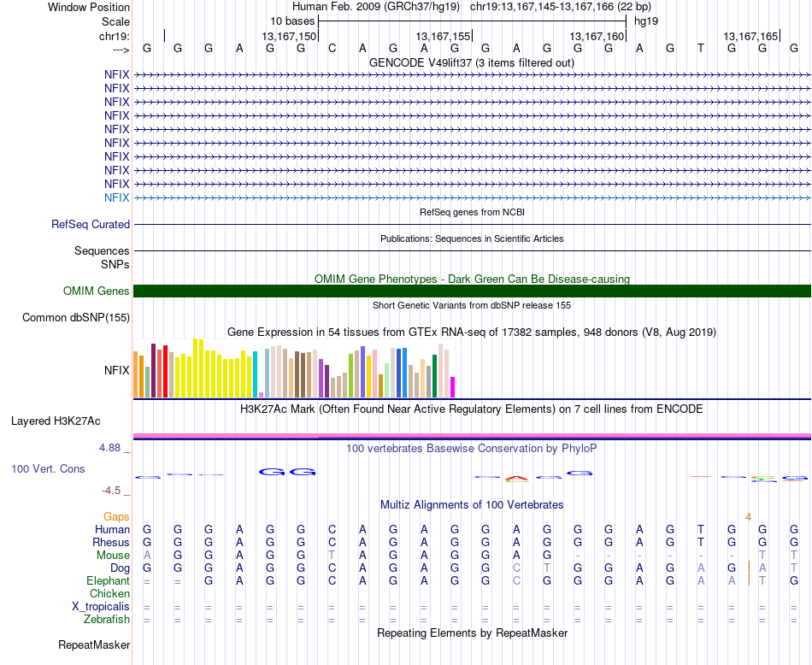Select the X_tropicalis alignment row label
Viewport: 812px width, 665px height.
pos(101,607)
